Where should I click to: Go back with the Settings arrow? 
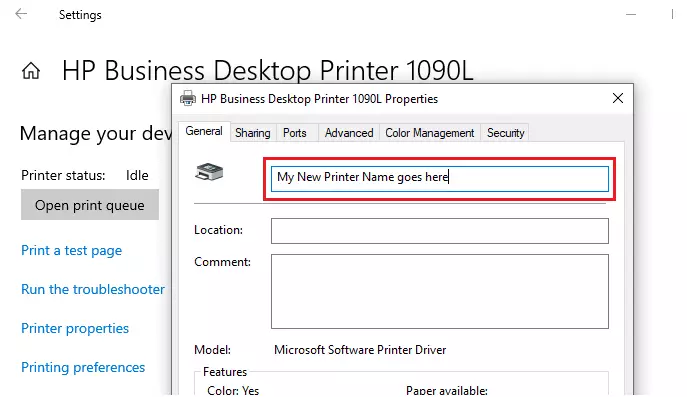coord(21,14)
